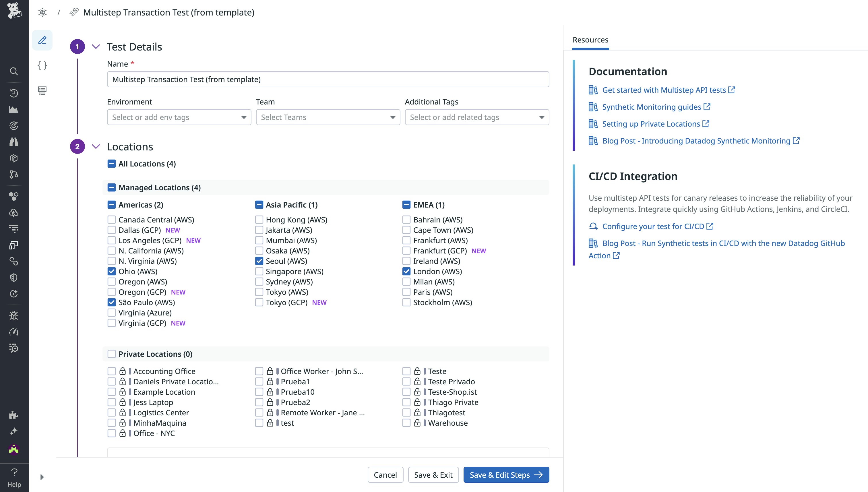
Task: Check the Accounting Office private location
Action: tap(111, 371)
